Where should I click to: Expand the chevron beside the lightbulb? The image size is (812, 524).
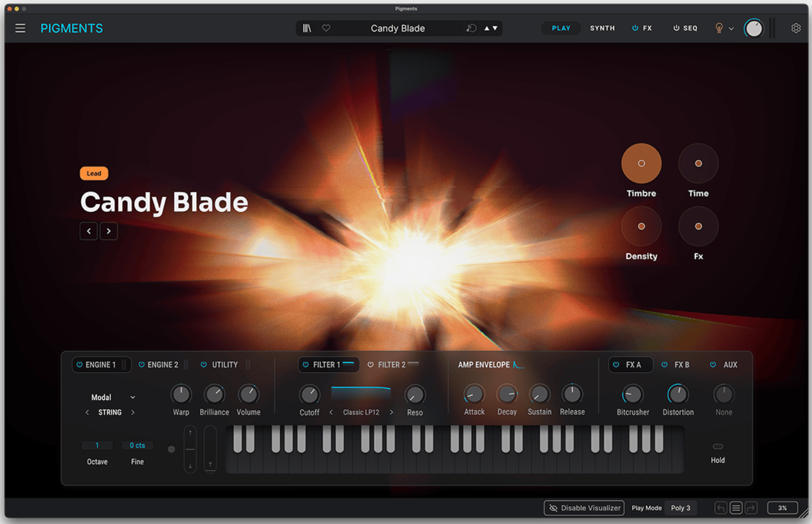731,29
